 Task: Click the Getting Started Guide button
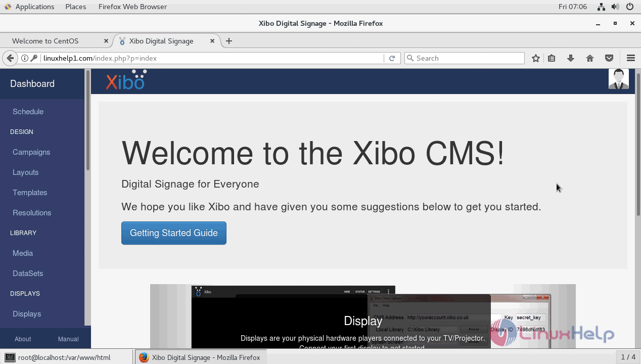pyautogui.click(x=174, y=233)
